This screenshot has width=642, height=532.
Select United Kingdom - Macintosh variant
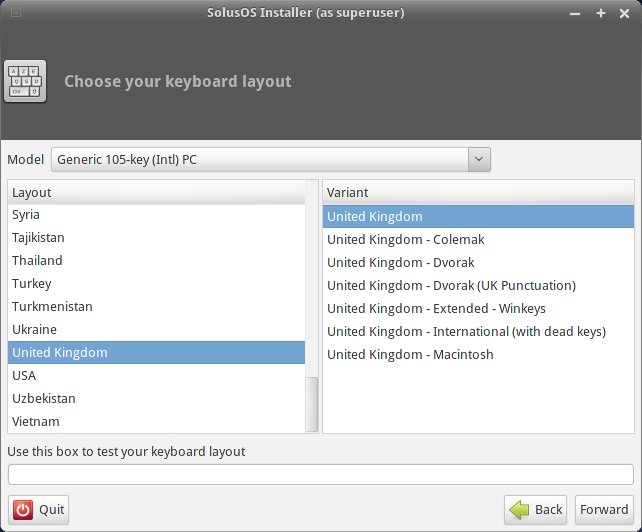click(478, 354)
